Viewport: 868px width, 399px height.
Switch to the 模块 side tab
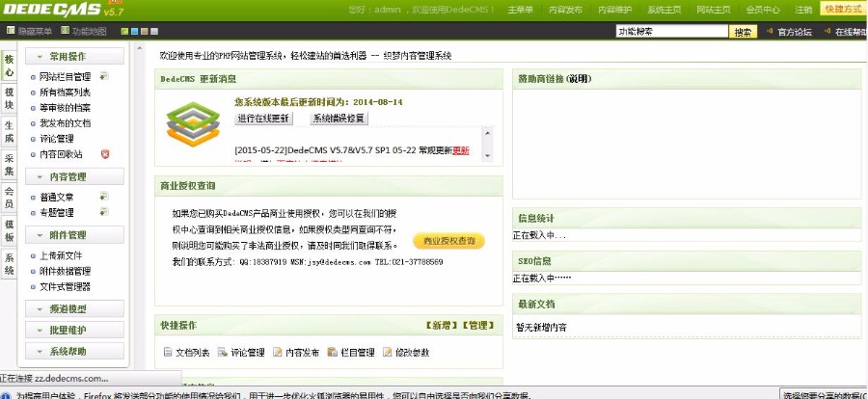click(10, 99)
